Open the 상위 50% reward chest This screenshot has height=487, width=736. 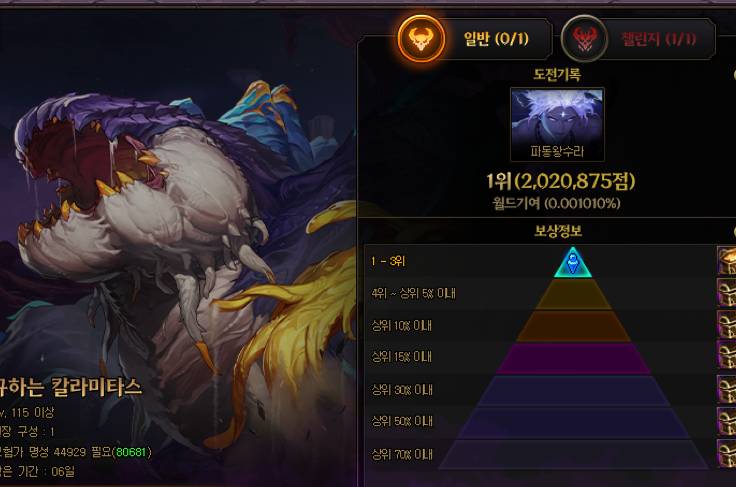(x=727, y=421)
